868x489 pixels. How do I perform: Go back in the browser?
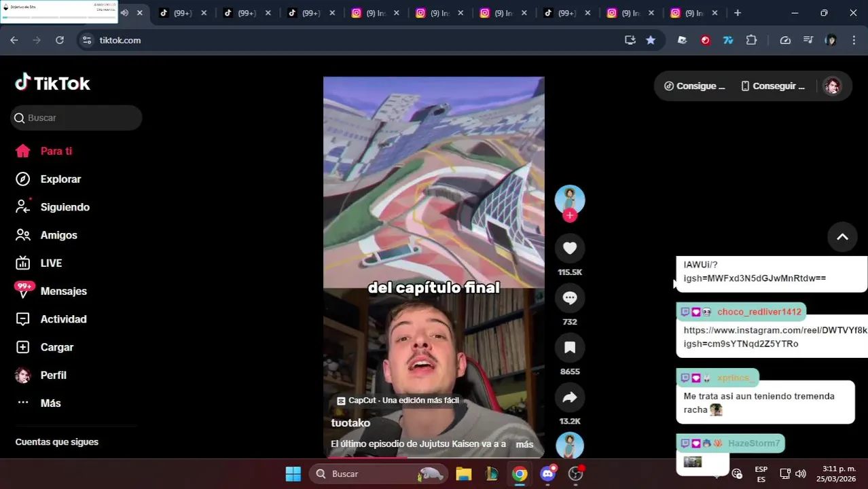point(14,40)
